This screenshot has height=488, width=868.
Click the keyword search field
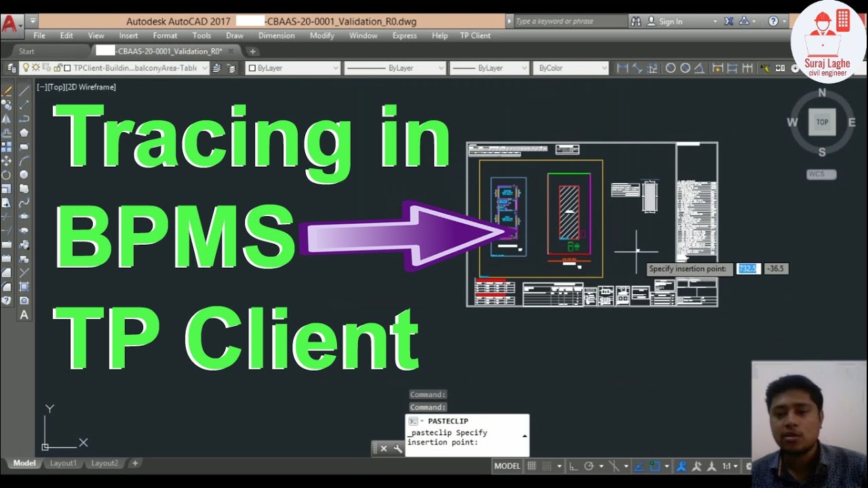(570, 22)
